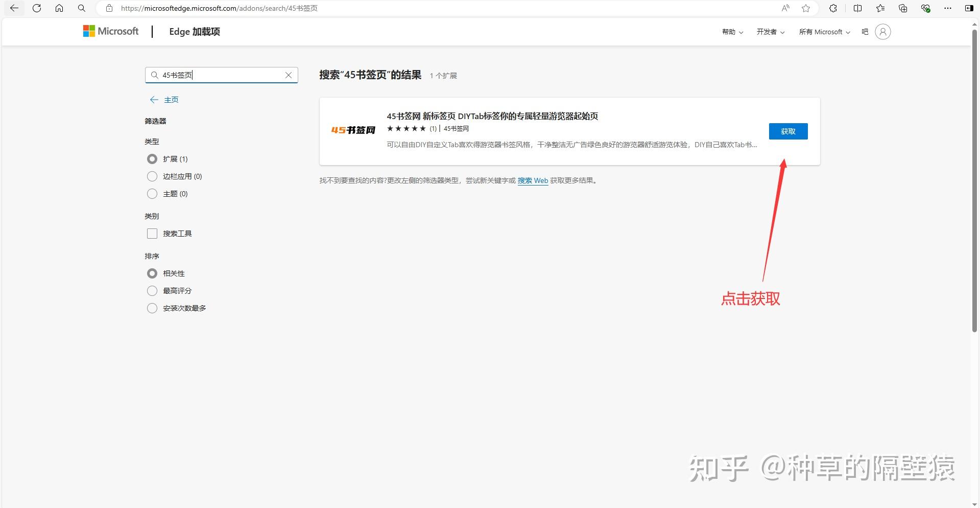Expand the 所有 Microsoft dropdown
This screenshot has height=508, width=980.
(824, 32)
